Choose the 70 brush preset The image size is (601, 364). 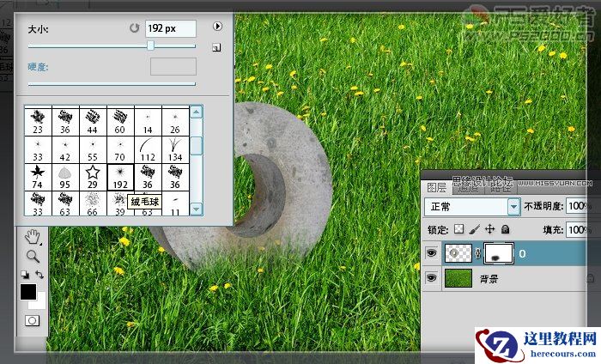point(120,149)
